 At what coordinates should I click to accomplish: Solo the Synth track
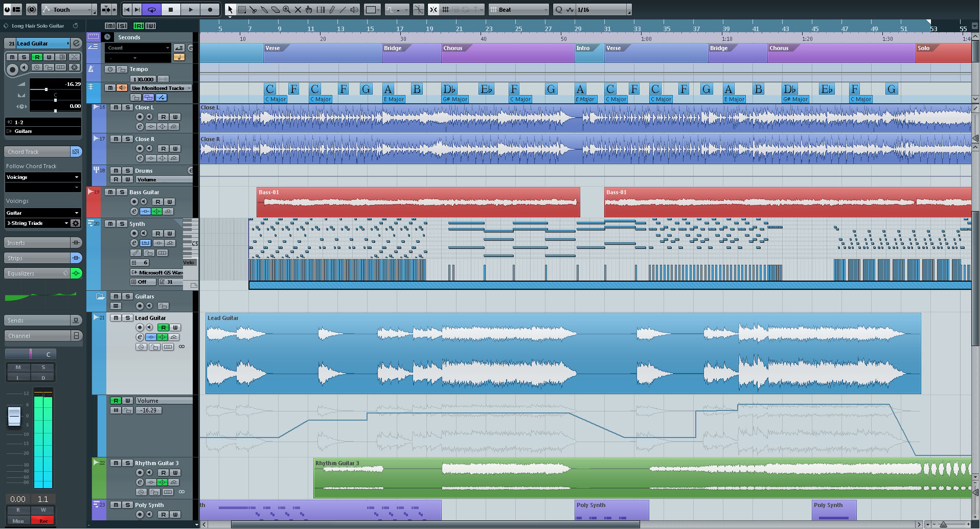(122, 224)
